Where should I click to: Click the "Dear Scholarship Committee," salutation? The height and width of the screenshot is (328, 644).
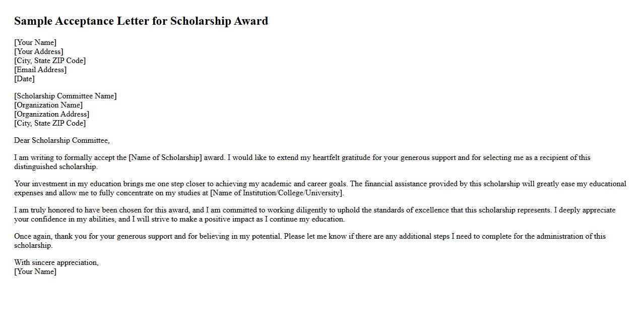(x=62, y=140)
